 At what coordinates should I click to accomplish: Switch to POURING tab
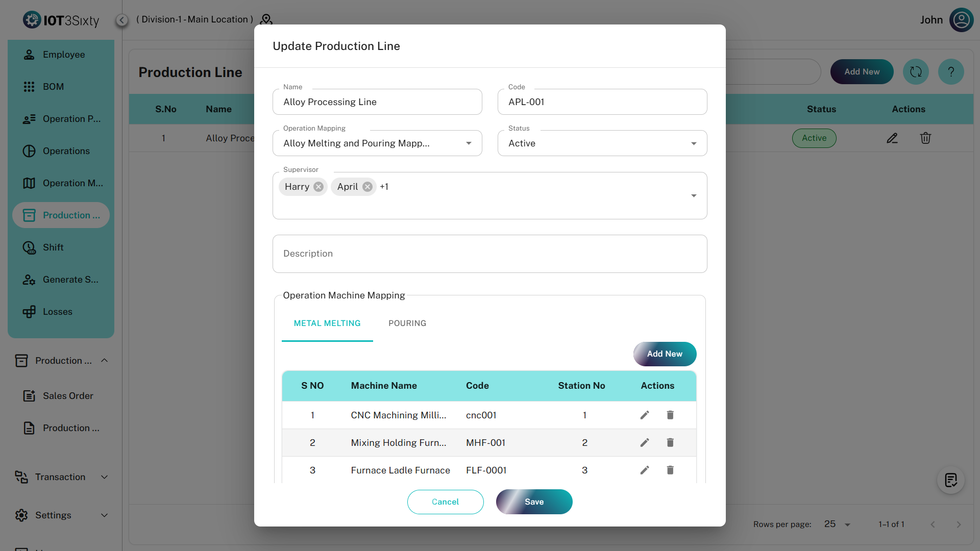[407, 323]
